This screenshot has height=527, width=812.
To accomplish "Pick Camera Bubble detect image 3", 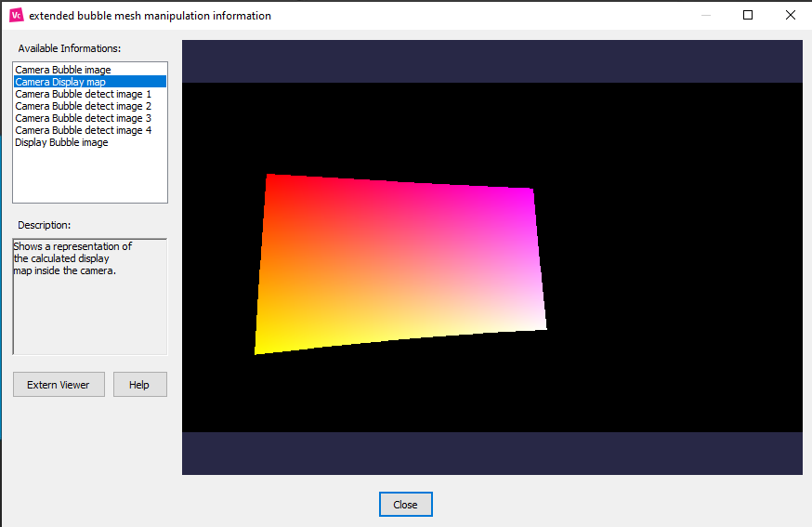I will click(83, 118).
